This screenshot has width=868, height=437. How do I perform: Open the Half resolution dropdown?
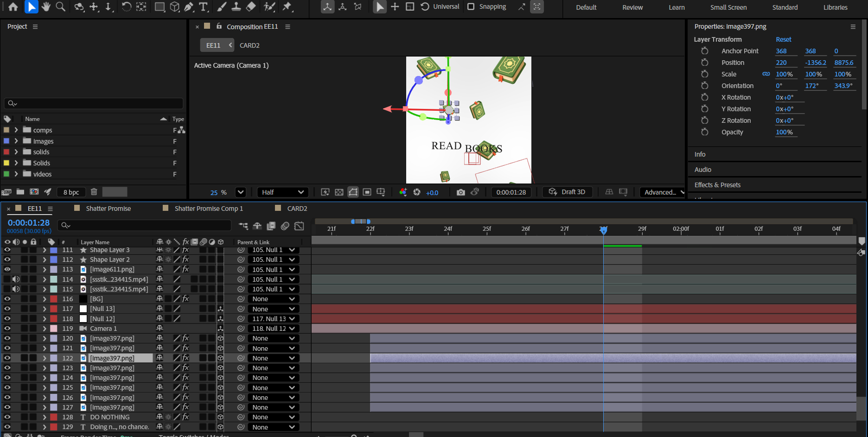tap(283, 192)
